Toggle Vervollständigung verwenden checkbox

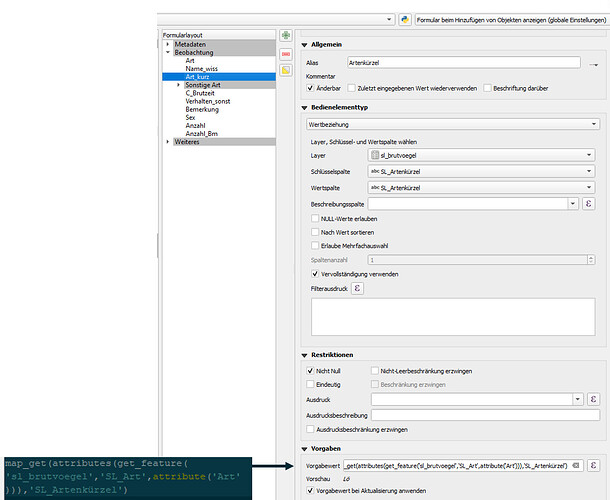(315, 274)
